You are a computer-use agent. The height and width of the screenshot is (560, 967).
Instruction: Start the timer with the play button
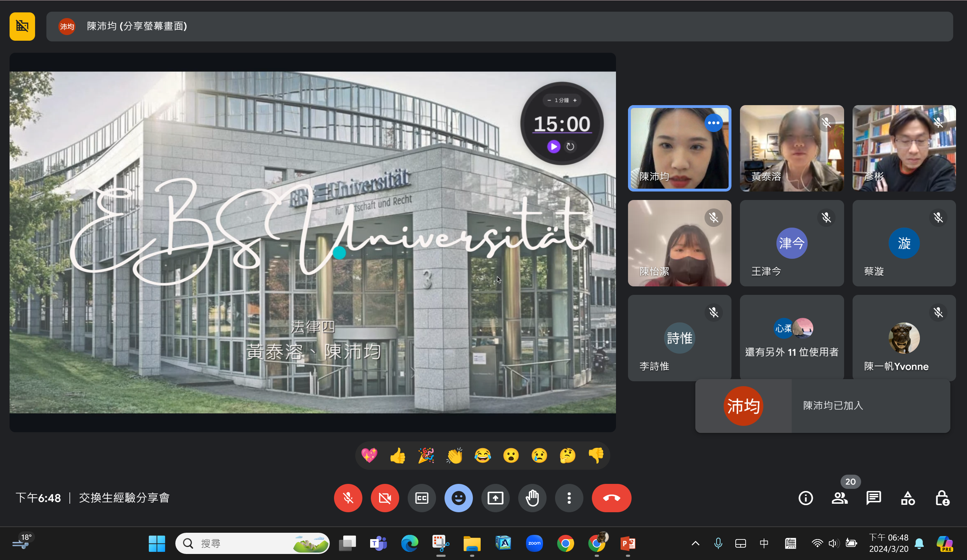(553, 146)
